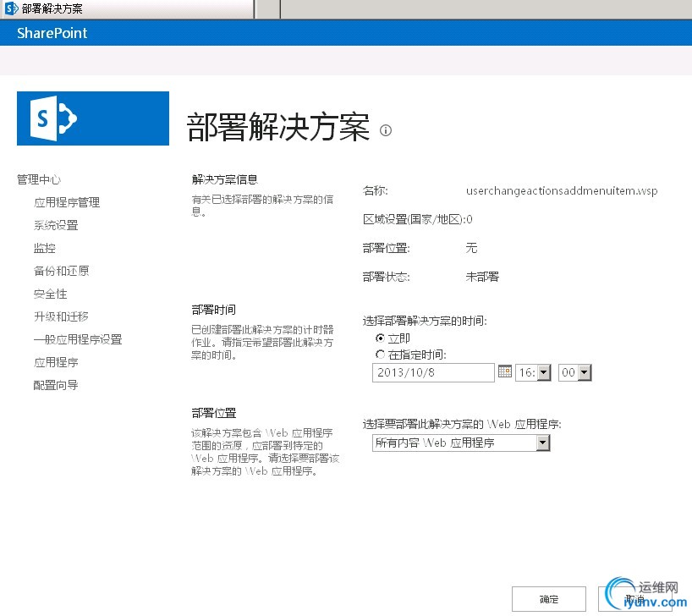The width and height of the screenshot is (692, 616).
Task: Open the minutes dropdown showing 00
Action: (574, 372)
